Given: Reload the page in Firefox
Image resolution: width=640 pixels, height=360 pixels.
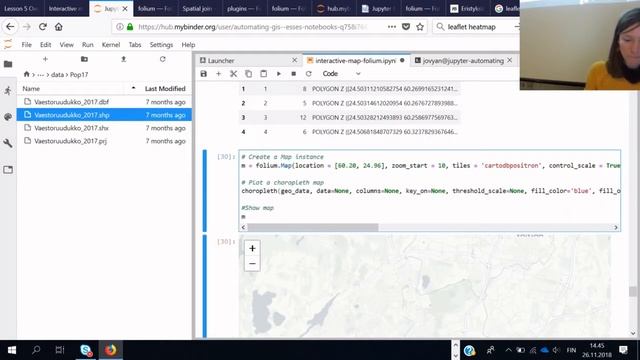Looking at the screenshot, I should [42, 27].
